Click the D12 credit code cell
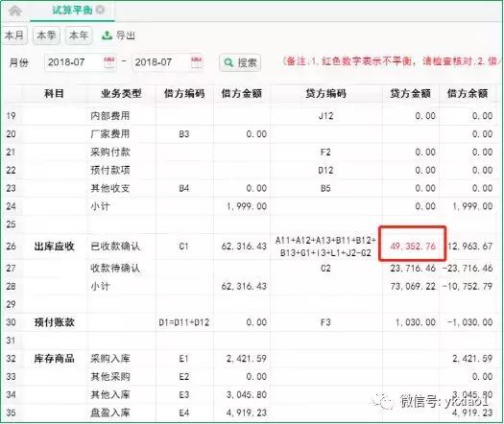 pyautogui.click(x=325, y=170)
